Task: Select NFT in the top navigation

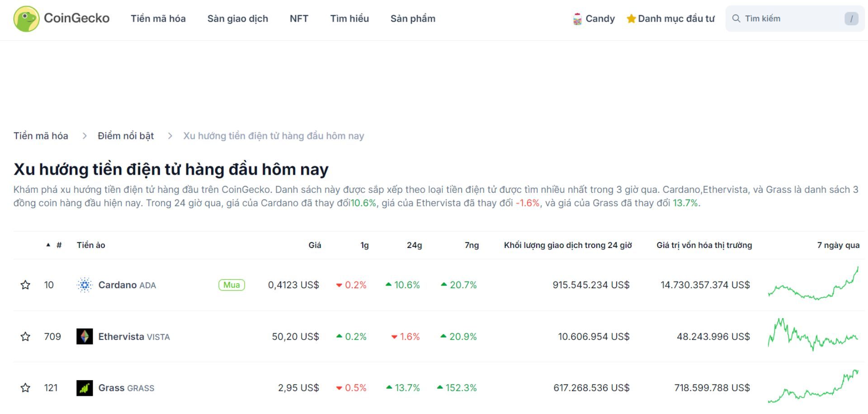Action: 299,19
